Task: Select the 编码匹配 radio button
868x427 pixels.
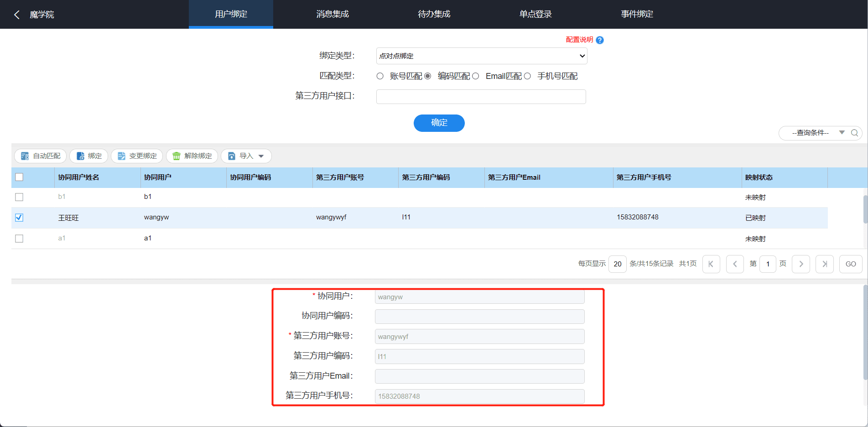Action: coord(427,76)
